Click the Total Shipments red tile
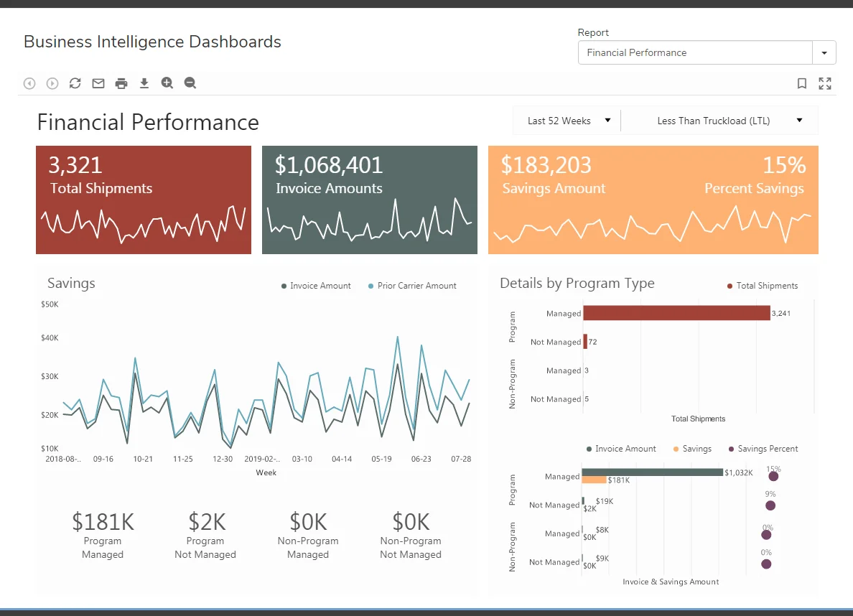Viewport: 853px width, 616px height. click(144, 200)
